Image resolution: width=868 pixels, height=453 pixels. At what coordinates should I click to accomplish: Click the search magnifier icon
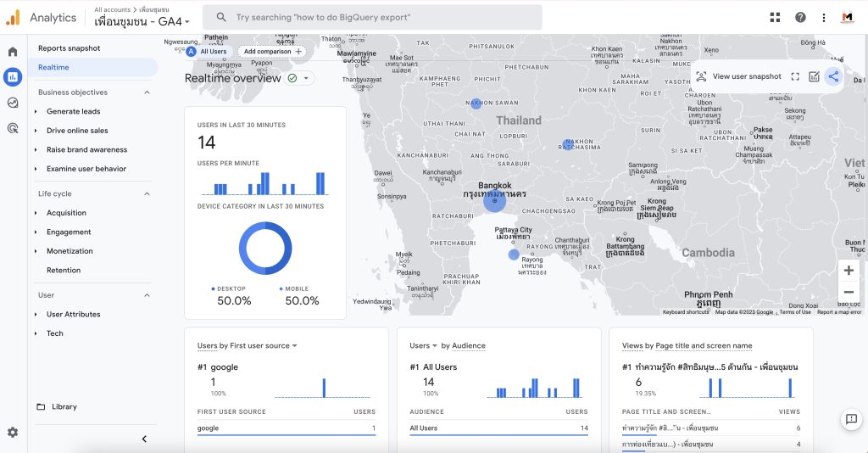221,17
